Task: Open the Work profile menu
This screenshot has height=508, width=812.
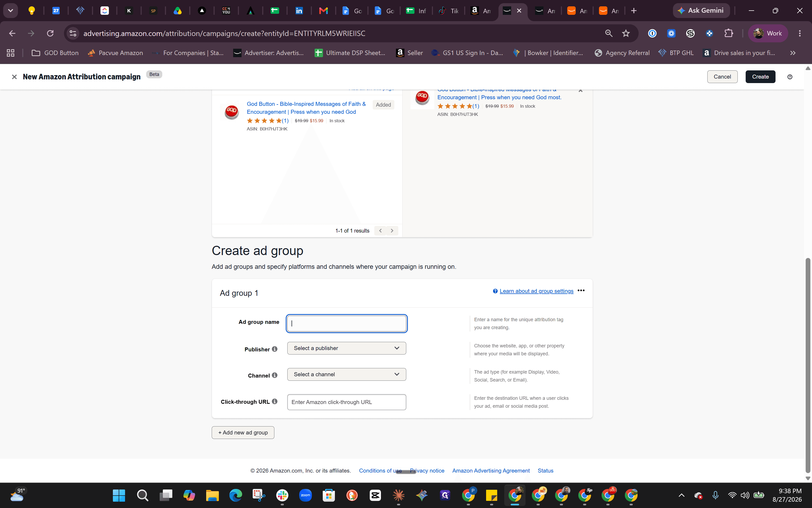Action: tap(768, 33)
